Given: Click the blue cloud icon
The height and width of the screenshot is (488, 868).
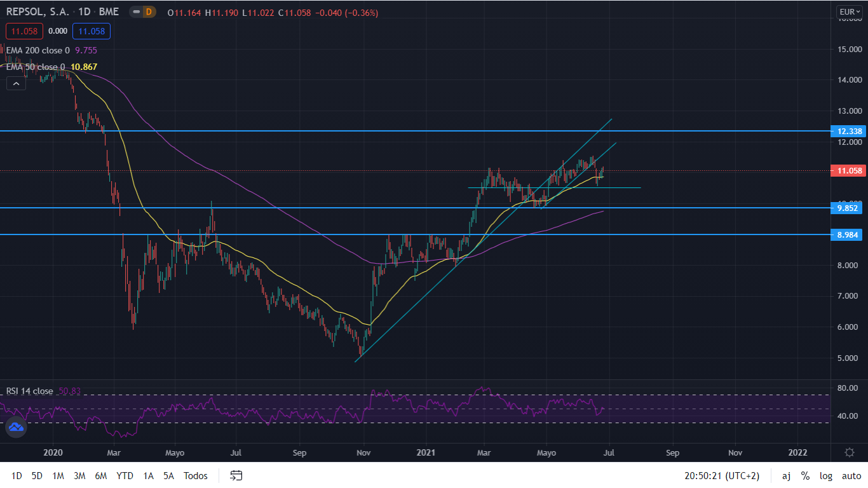Looking at the screenshot, I should [16, 428].
